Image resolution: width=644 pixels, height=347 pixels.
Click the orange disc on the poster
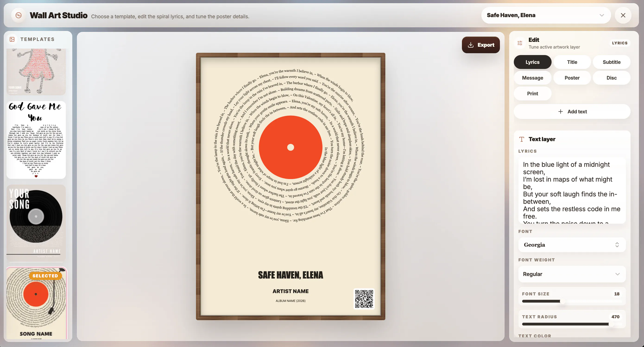[290, 147]
